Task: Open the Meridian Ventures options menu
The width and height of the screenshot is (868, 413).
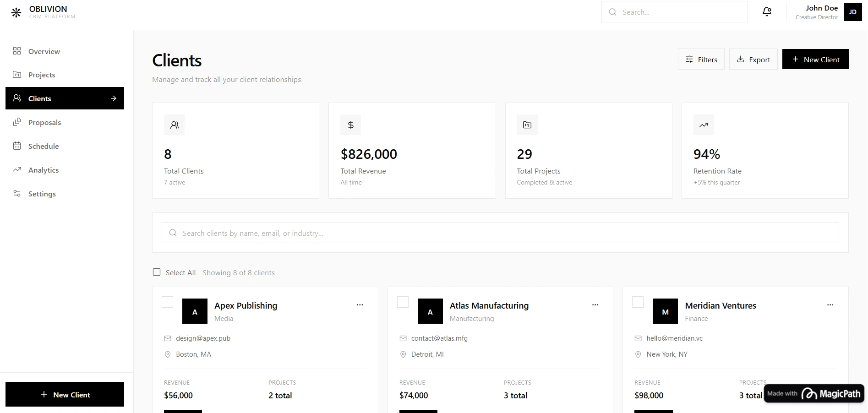Action: click(x=830, y=305)
